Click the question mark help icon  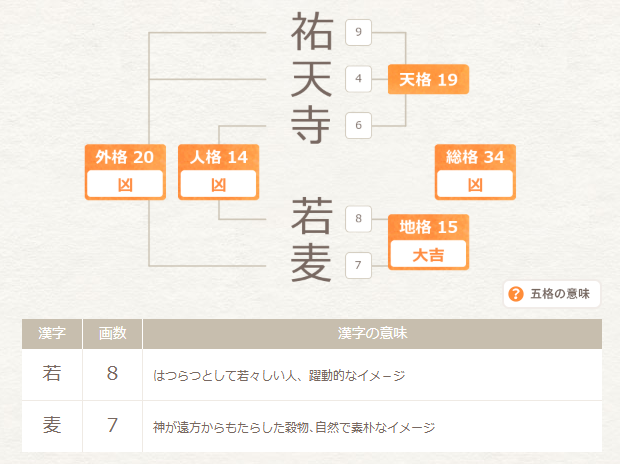(516, 294)
